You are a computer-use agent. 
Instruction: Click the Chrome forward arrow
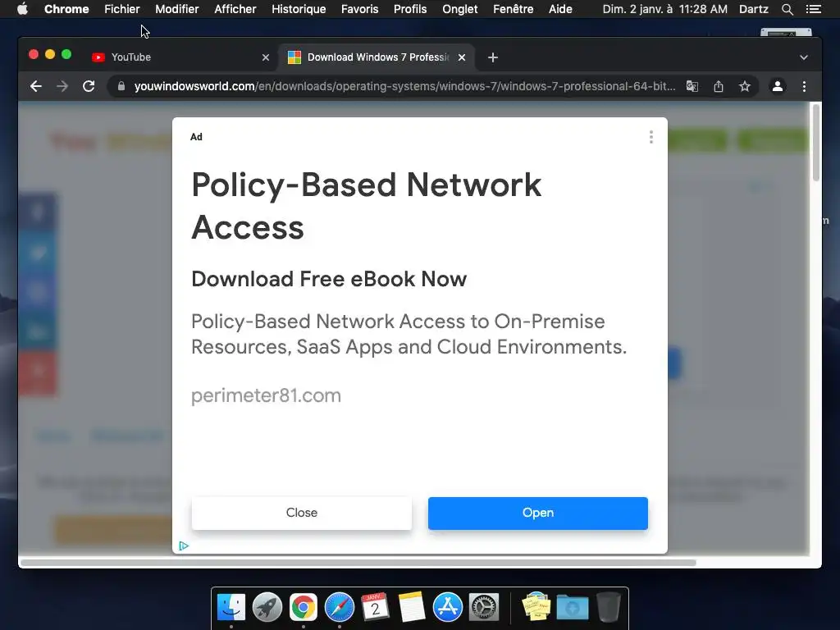tap(62, 86)
